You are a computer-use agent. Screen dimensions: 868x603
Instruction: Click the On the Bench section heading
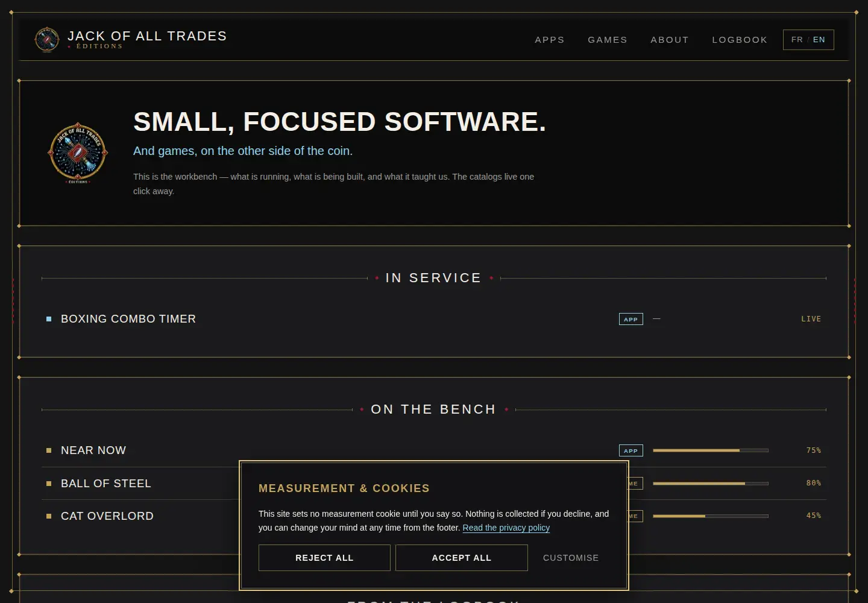click(433, 409)
